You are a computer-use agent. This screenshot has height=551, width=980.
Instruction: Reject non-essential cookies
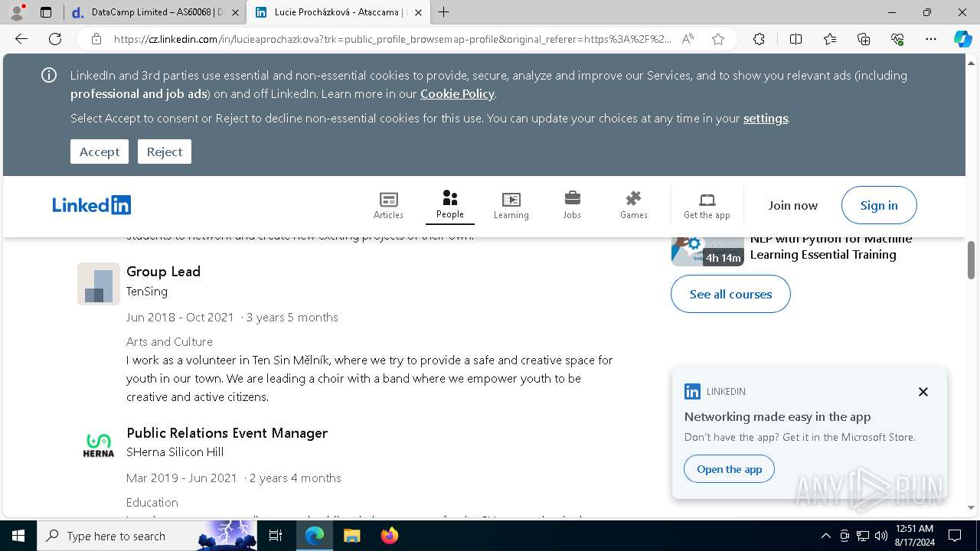point(165,152)
